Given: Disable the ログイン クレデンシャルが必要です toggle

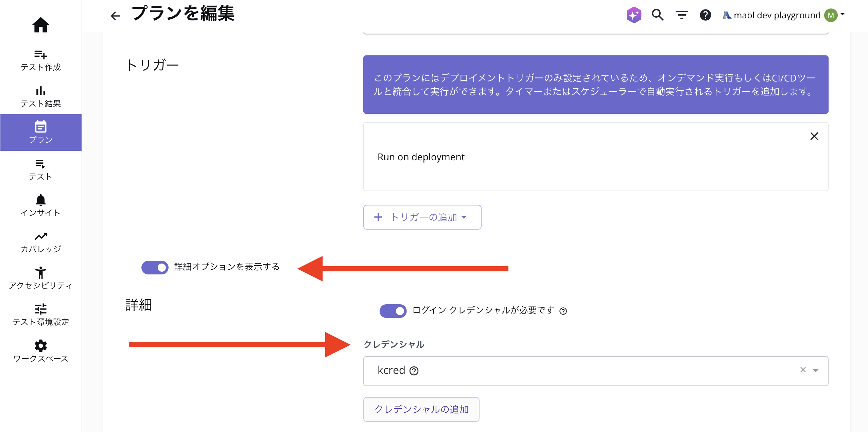Looking at the screenshot, I should point(393,311).
